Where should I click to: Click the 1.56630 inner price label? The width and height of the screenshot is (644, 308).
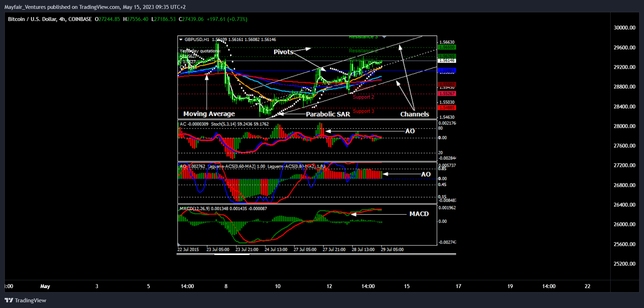point(447,42)
